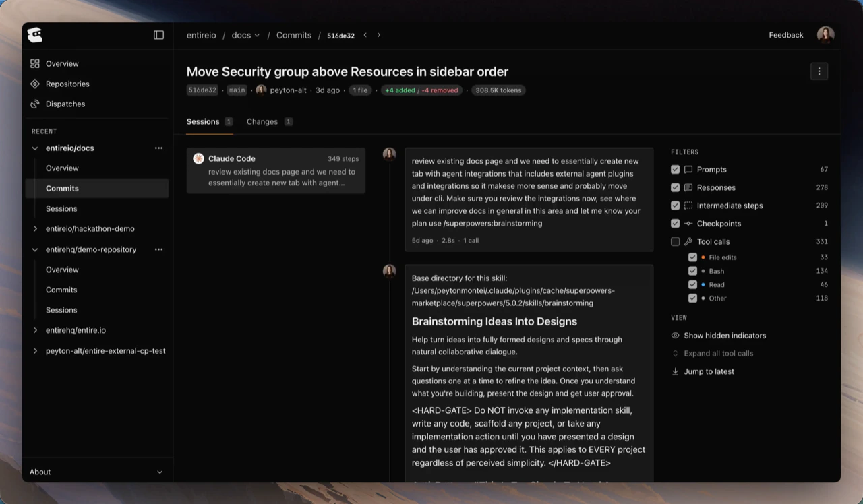Image resolution: width=863 pixels, height=504 pixels.
Task: Go to previous commit arrow
Action: [x=365, y=35]
